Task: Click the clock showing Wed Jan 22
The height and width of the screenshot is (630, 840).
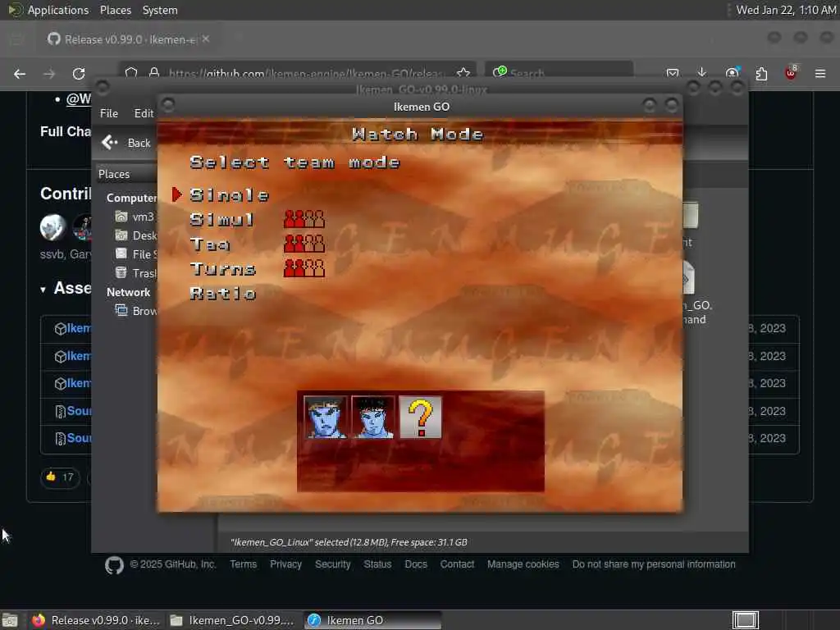Action: [x=785, y=10]
